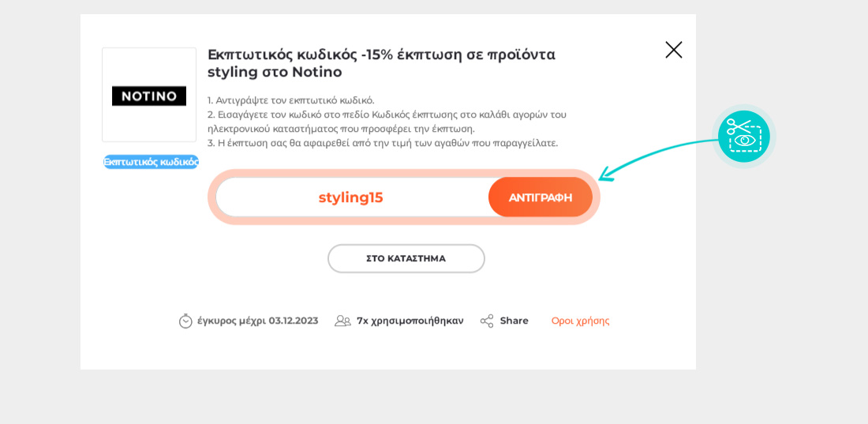Select the styling15 coupon code text
Image resolution: width=868 pixels, height=424 pixels.
pyautogui.click(x=350, y=198)
